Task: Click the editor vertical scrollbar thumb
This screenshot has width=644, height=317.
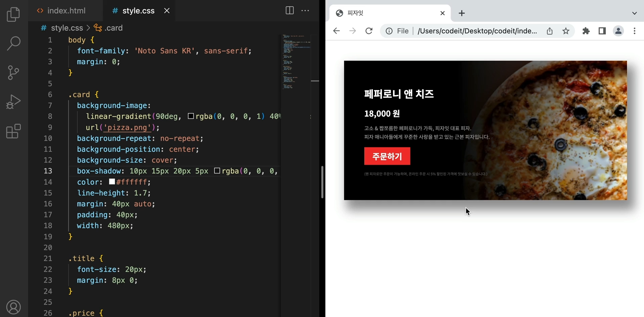Action: [x=322, y=182]
